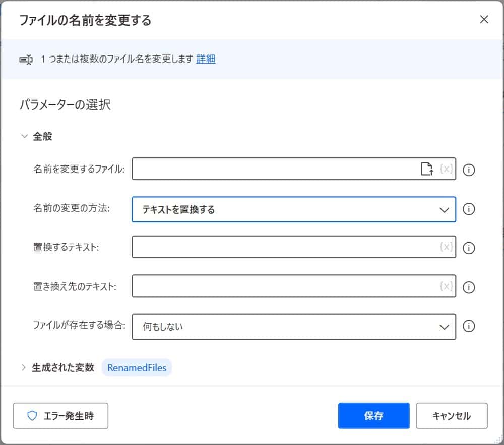504x445 pixels.
Task: Click info icon beside 置き換え先のテキスト
Action: 469,287
